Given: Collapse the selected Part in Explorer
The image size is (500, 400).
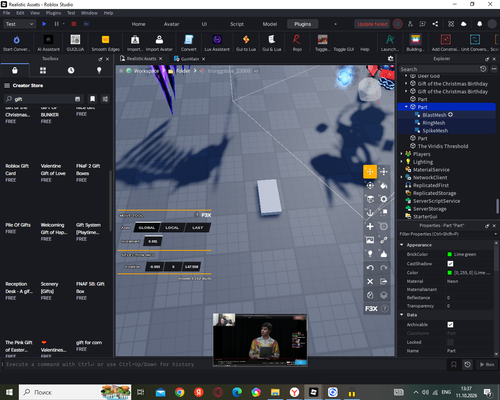Looking at the screenshot, I should click(x=406, y=107).
